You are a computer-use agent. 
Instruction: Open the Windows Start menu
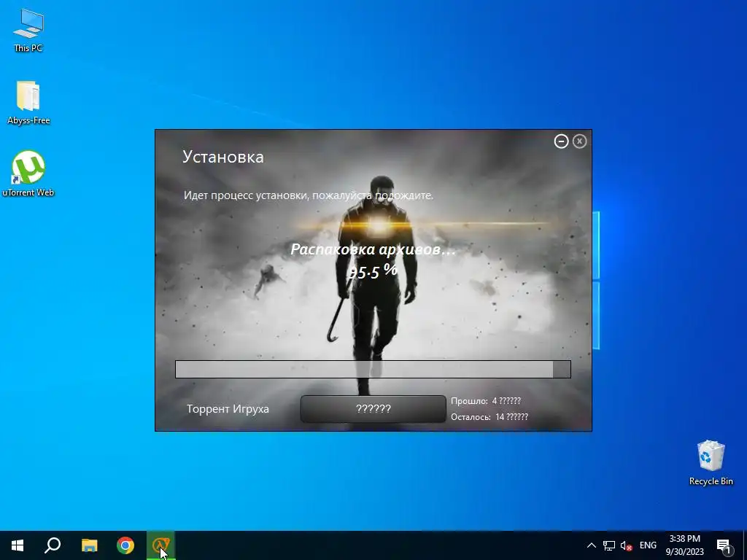(x=18, y=545)
